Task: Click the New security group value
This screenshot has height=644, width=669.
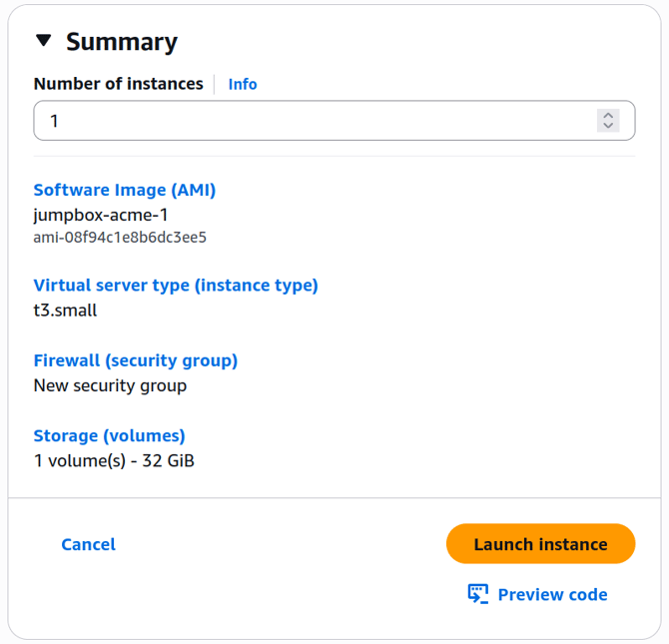Action: point(110,385)
